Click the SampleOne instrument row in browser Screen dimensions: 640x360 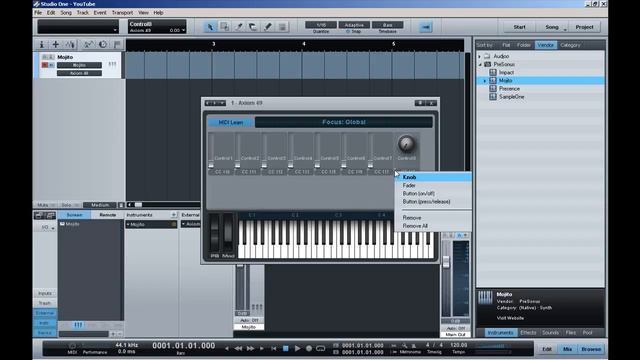(540, 97)
